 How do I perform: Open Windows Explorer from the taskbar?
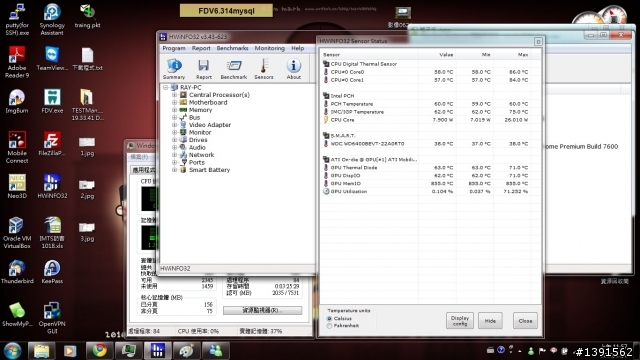(x=41, y=351)
